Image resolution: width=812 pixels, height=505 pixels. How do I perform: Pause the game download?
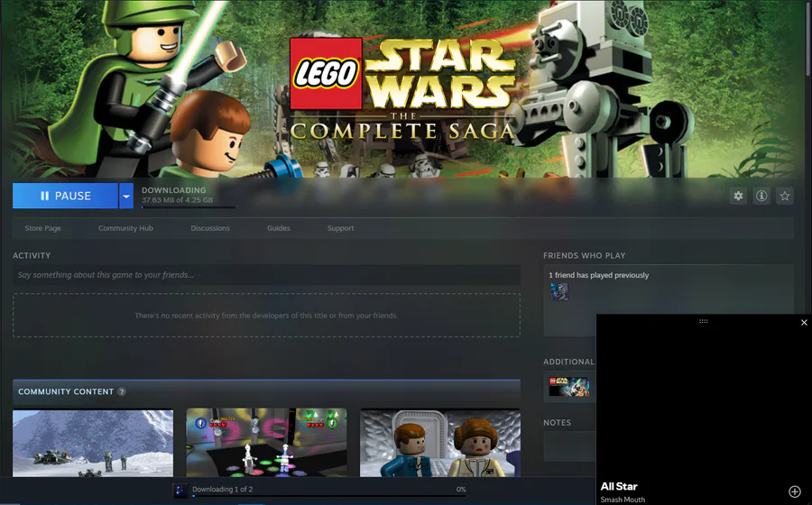(65, 196)
